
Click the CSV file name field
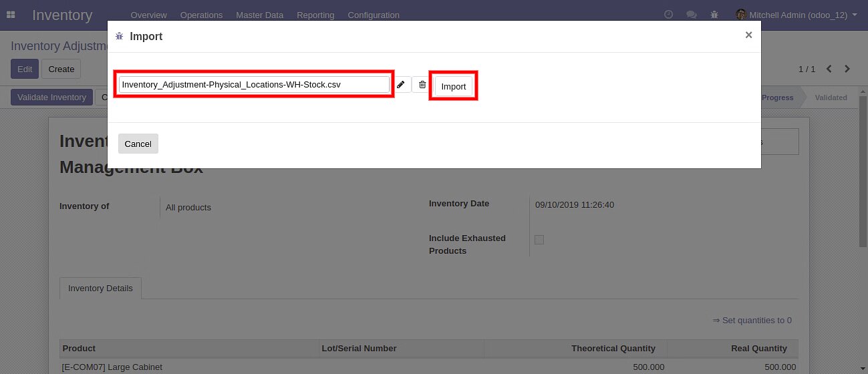tap(254, 85)
